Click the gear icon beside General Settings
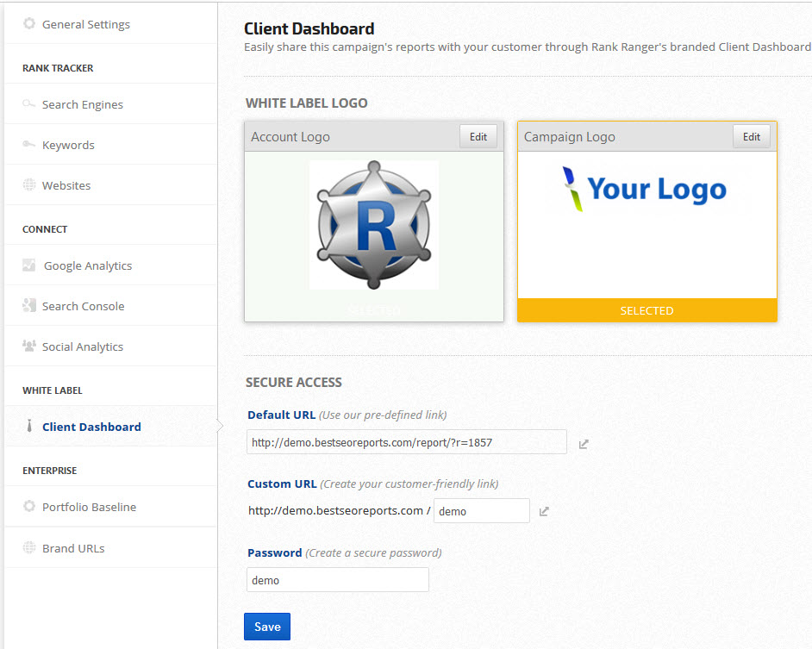The width and height of the screenshot is (812, 649). click(29, 24)
